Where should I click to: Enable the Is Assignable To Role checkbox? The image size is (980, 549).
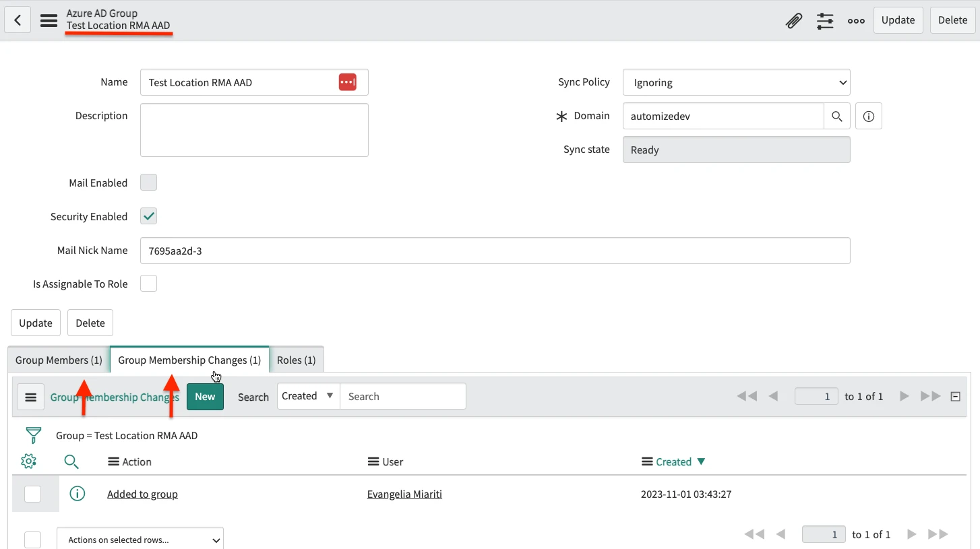point(148,284)
